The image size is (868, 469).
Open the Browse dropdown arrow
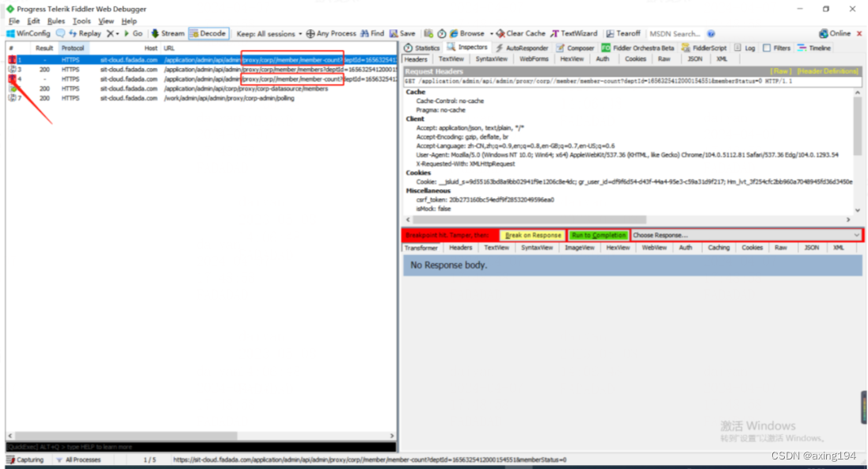pos(491,34)
